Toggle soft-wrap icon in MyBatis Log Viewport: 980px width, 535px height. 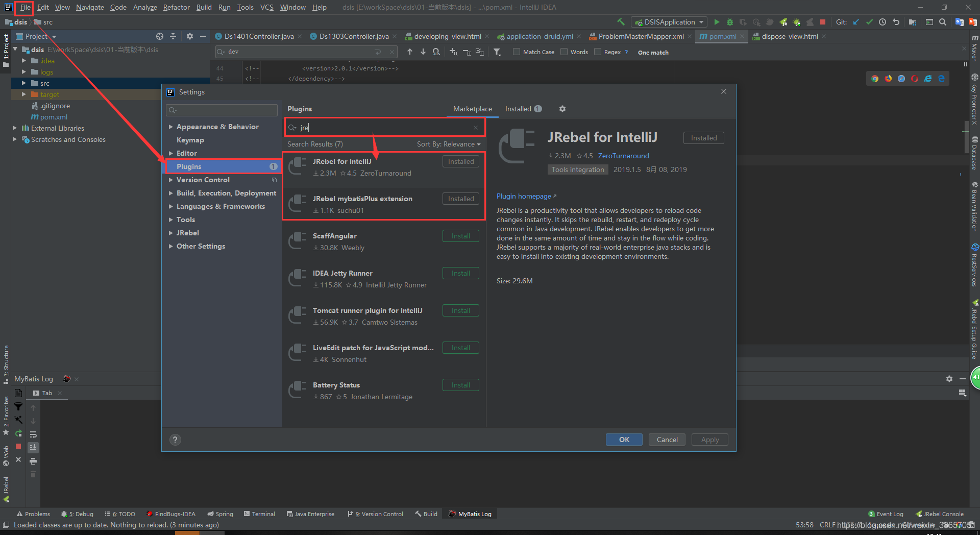[33, 434]
